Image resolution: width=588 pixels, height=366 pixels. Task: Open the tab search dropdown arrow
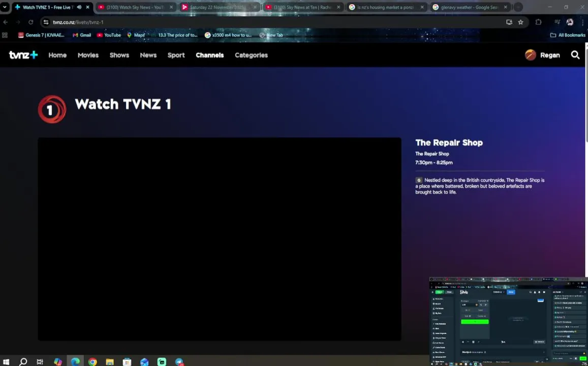[x=5, y=7]
